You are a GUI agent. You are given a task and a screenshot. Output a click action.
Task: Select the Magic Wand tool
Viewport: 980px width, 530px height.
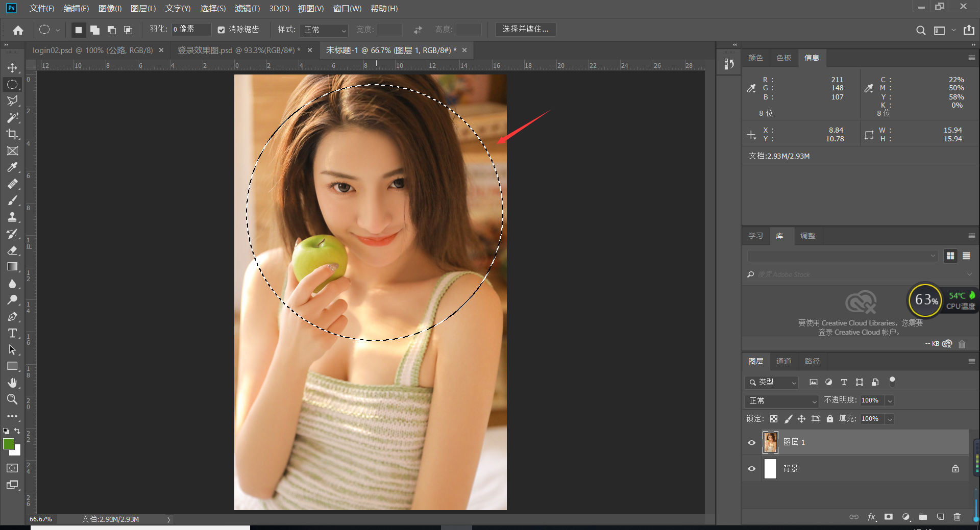(x=12, y=117)
